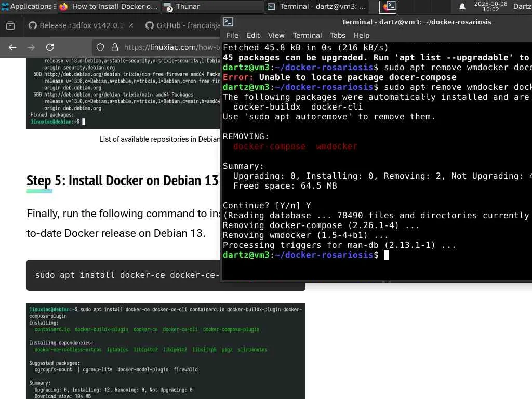
Task: Click the GitHub favicon on the r3dfox tab
Action: (x=33, y=25)
